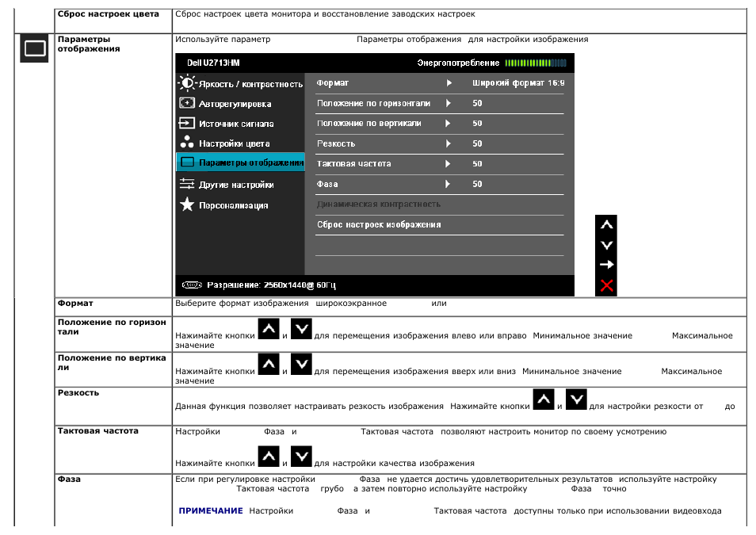This screenshot has width=756, height=535.
Task: Click down arrow icon in Тактовая частота description
Action: [301, 457]
